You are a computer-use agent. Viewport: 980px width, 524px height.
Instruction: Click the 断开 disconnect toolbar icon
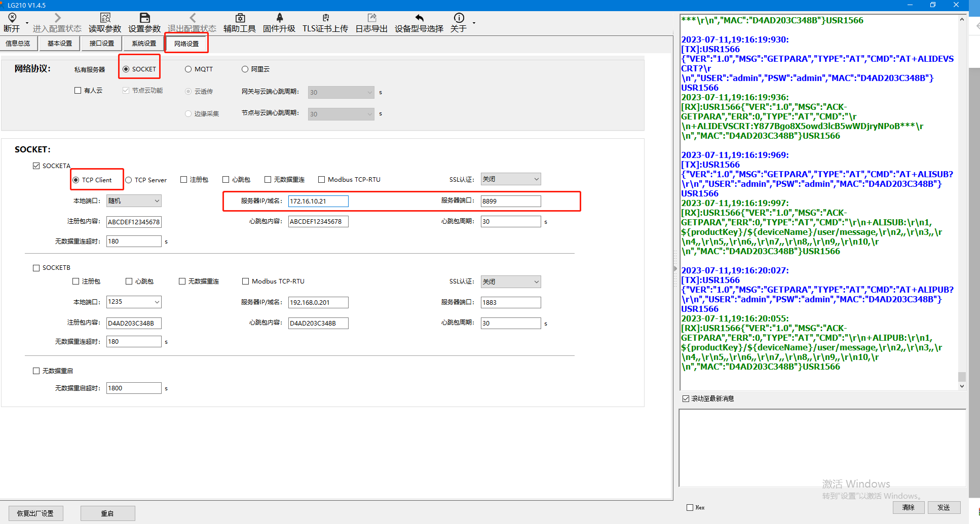tap(12, 18)
